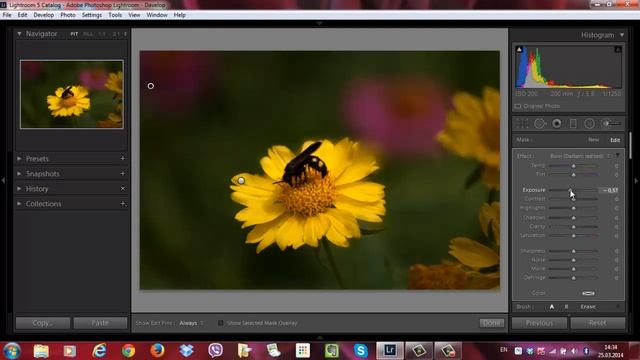This screenshot has width=640, height=360.
Task: Select brush B in Brush panel
Action: pyautogui.click(x=566, y=307)
